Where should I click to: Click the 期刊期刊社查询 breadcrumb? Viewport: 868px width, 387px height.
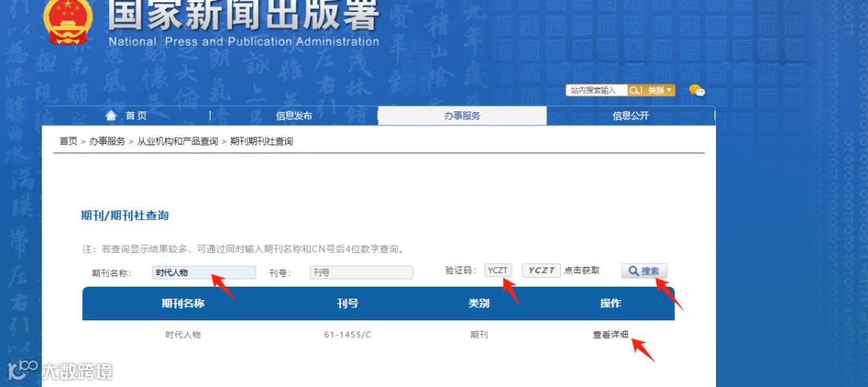coord(261,141)
